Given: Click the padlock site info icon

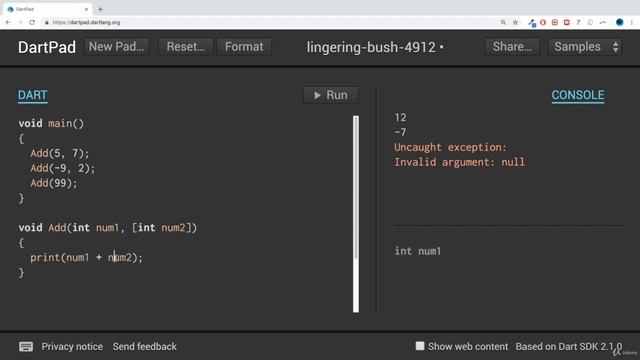Looking at the screenshot, I should coord(47,22).
